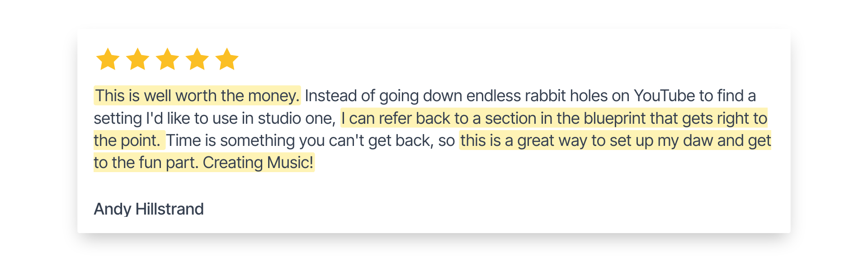Click the fourth rating star

(x=197, y=59)
